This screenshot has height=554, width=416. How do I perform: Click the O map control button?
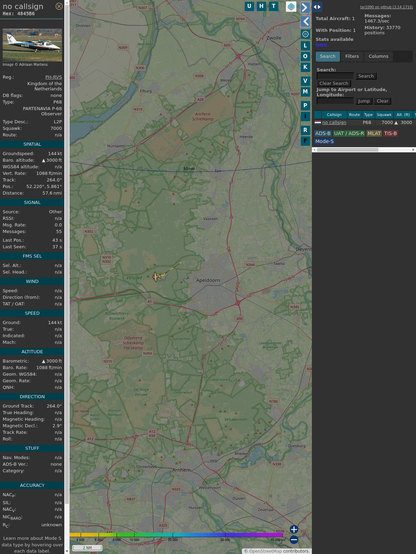tap(305, 57)
